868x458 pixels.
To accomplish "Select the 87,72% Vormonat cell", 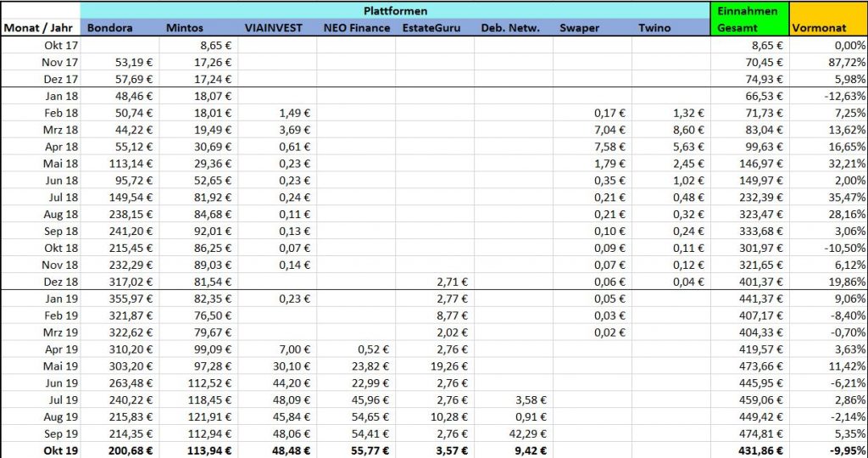I will click(x=829, y=62).
